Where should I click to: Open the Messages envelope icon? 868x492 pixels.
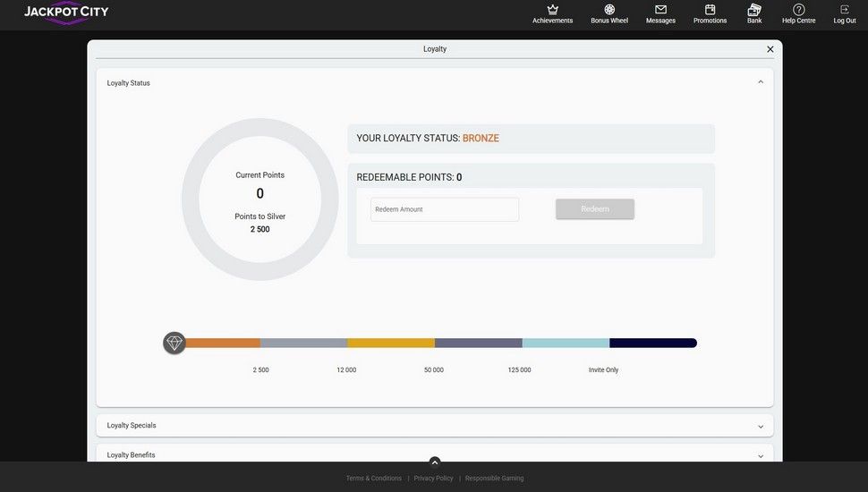[660, 10]
